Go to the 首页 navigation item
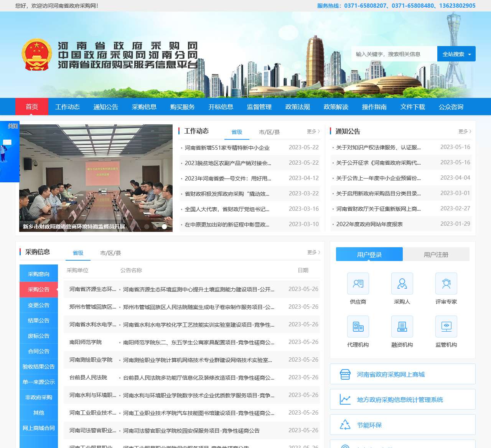 pos(32,107)
